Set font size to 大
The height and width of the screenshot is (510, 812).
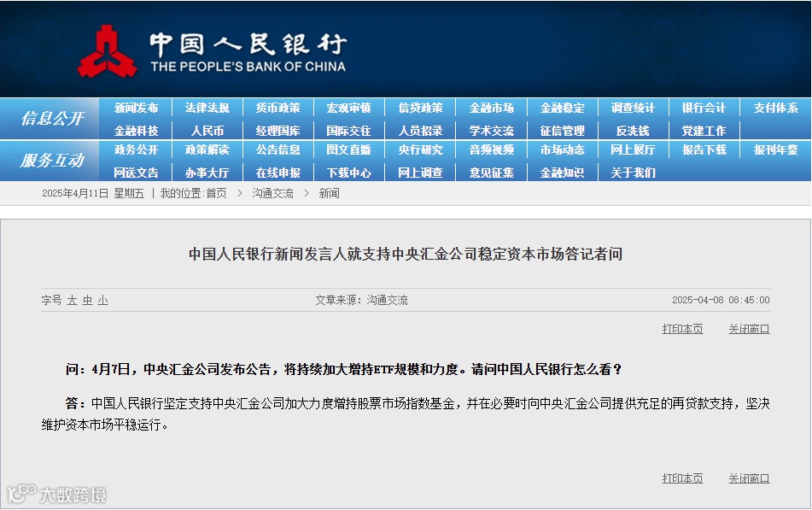tap(72, 300)
